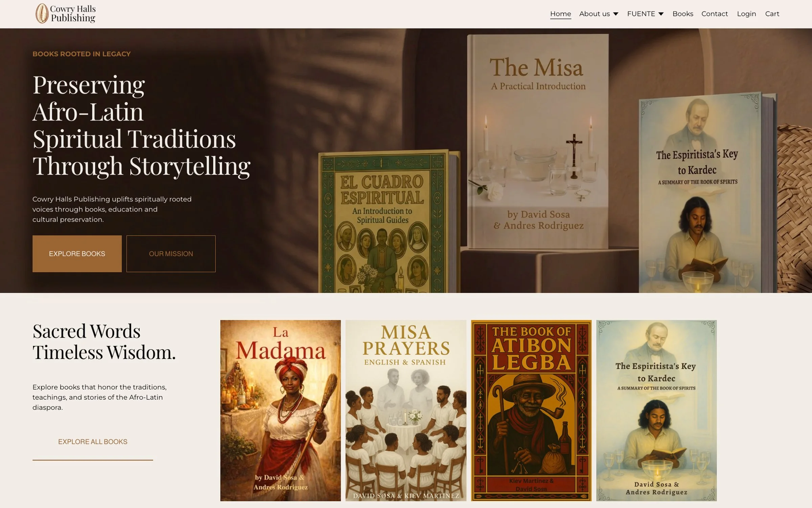Open the Login page
812x508 pixels.
coord(746,14)
